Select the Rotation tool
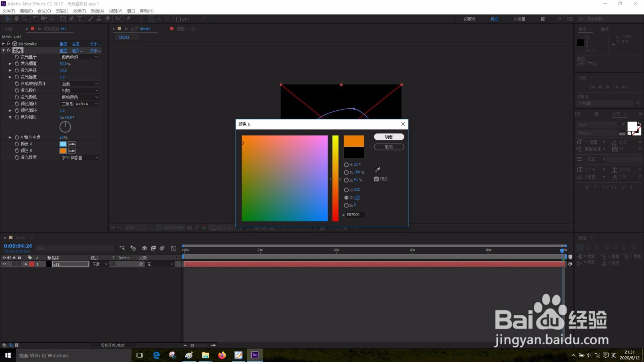Viewport: 644px width, 362px height. point(35,19)
